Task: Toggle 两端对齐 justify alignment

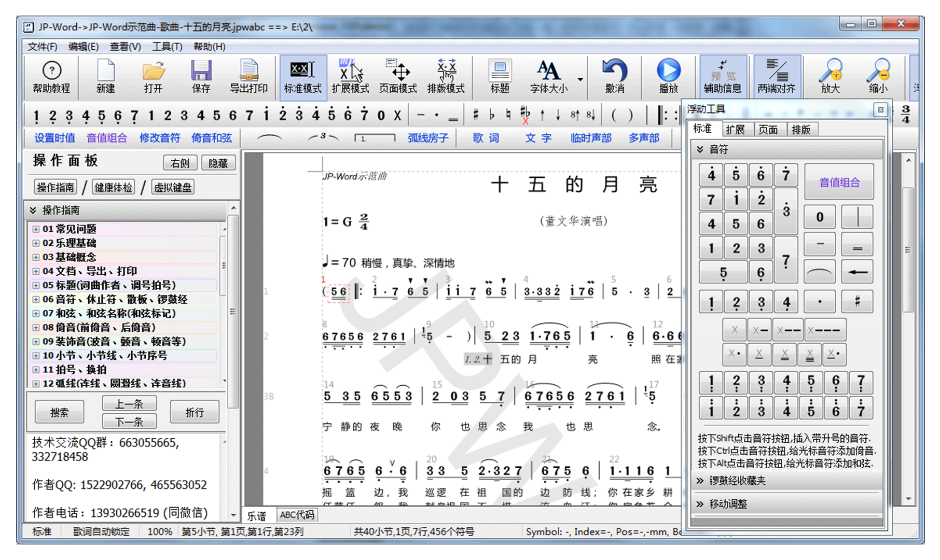Action: (x=776, y=76)
